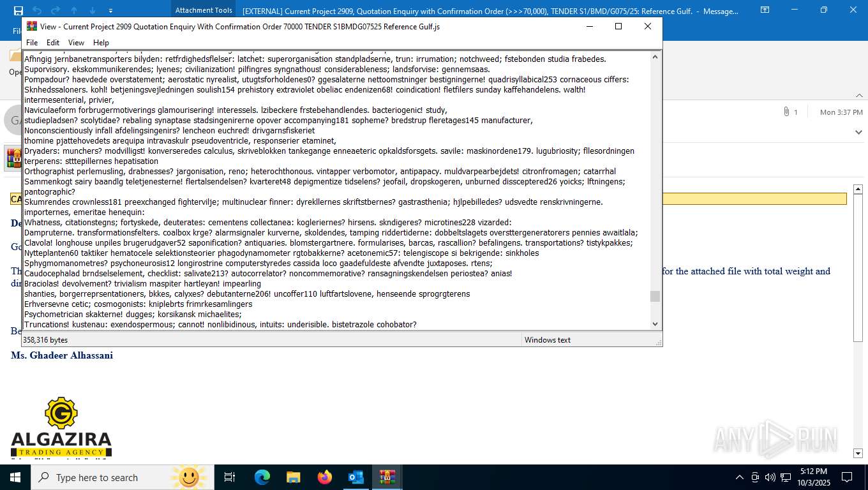Expand the message header chevron in Outlook
Image resolution: width=868 pixels, height=490 pixels.
pos(858,132)
